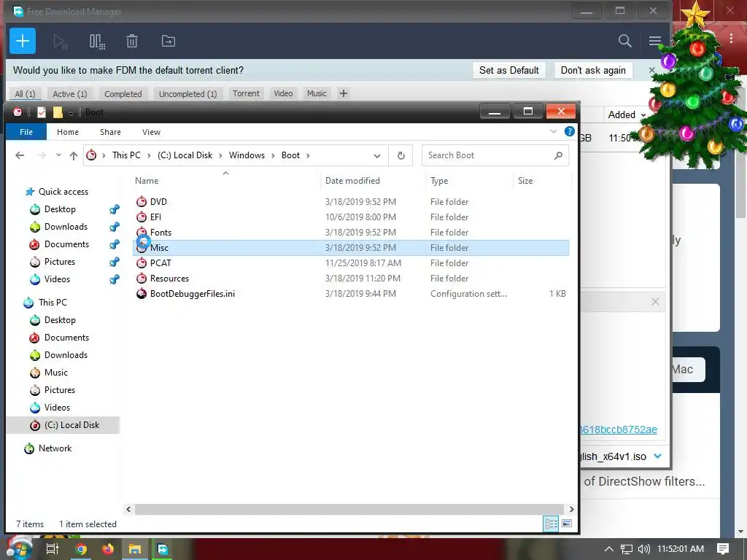The image size is (747, 560).
Task: Switch to the Music tab in FDM
Action: pyautogui.click(x=317, y=93)
